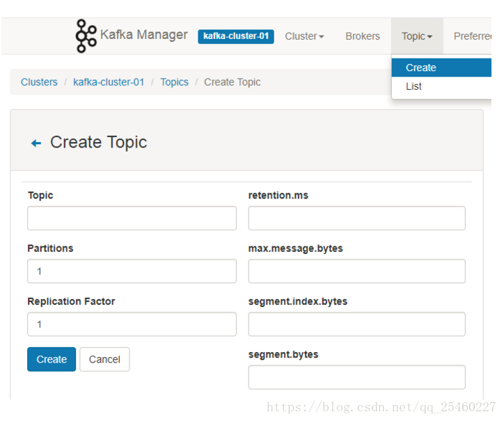Click the Replication Factor label
The width and height of the screenshot is (504, 421).
coord(71,301)
